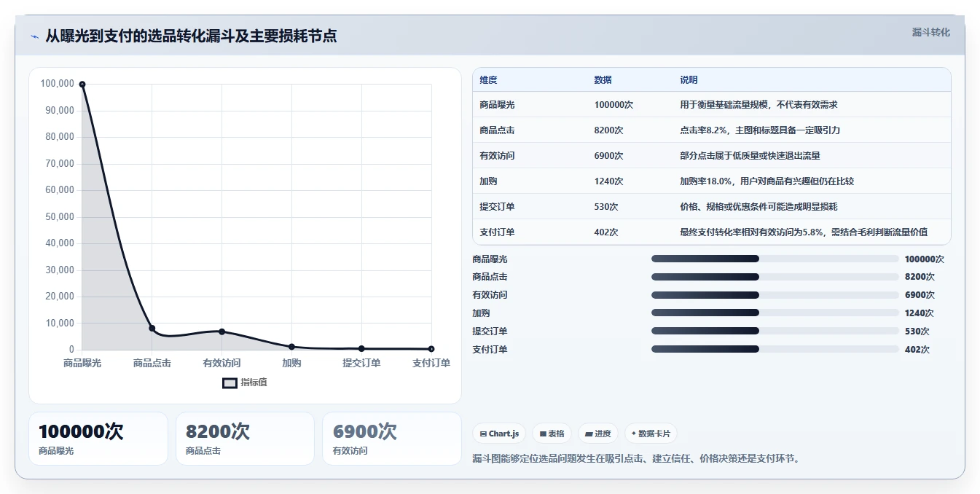Click the chart data point above 支付订单

click(431, 349)
